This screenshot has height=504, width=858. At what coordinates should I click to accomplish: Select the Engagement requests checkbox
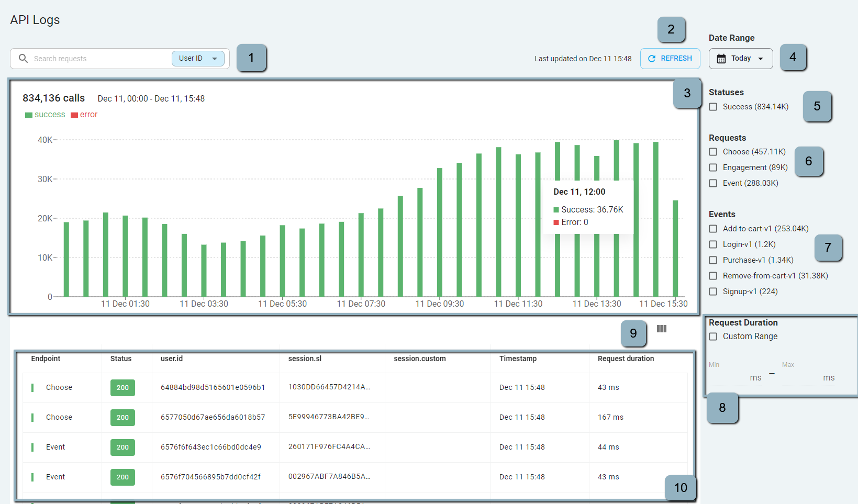coord(713,167)
